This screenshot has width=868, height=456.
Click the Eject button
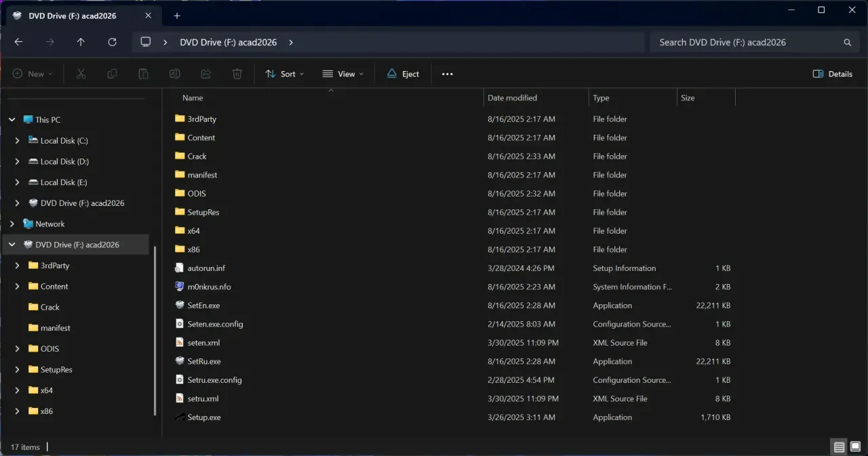click(403, 74)
